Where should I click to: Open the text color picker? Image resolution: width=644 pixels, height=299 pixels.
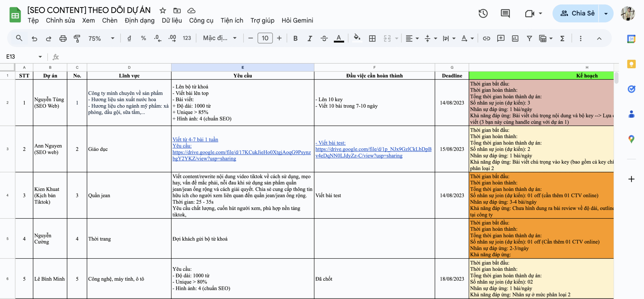coord(339,38)
